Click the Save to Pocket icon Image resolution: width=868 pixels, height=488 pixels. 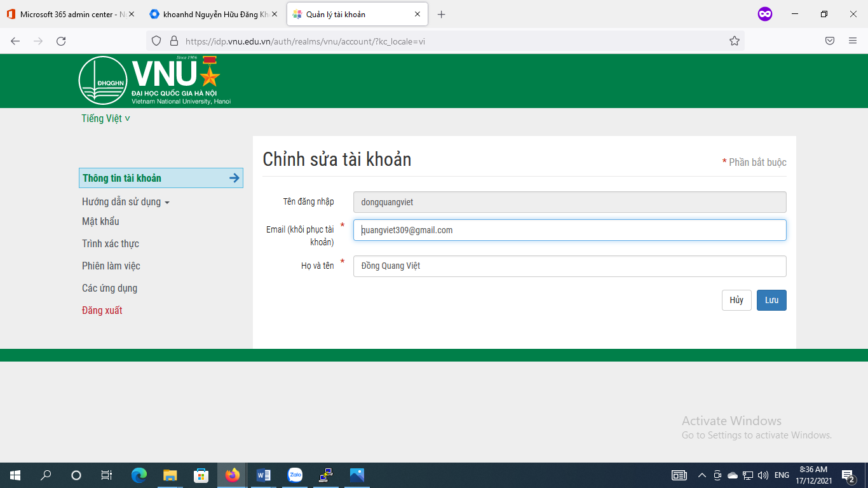[x=830, y=40]
